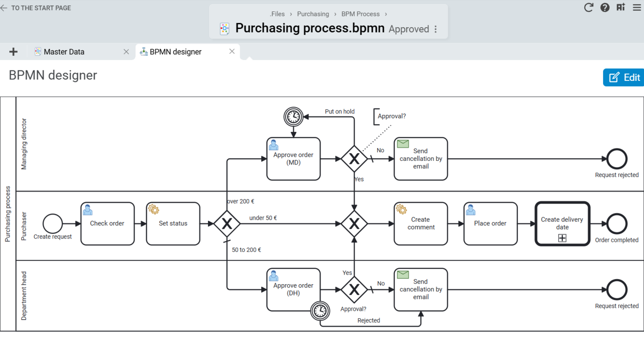
Task: Open the three-dot menu beside Approved
Action: pos(435,29)
